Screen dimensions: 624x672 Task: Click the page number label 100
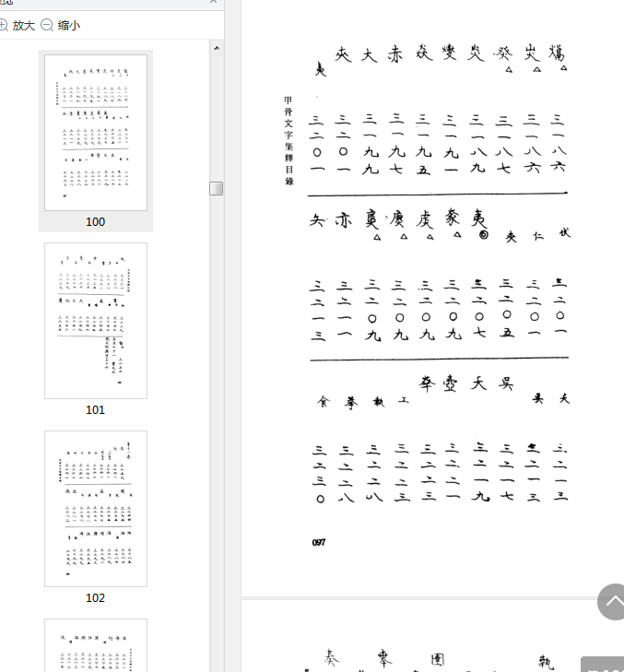pos(95,221)
